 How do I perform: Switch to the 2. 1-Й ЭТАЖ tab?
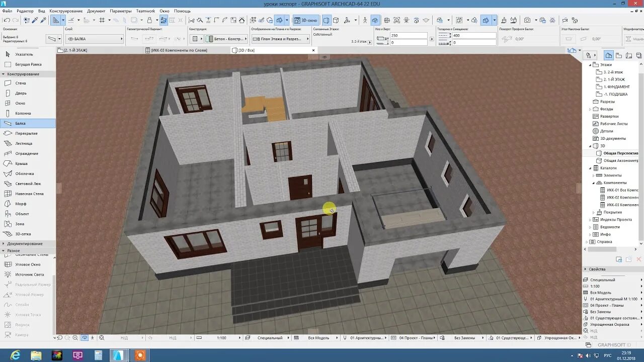(101, 50)
